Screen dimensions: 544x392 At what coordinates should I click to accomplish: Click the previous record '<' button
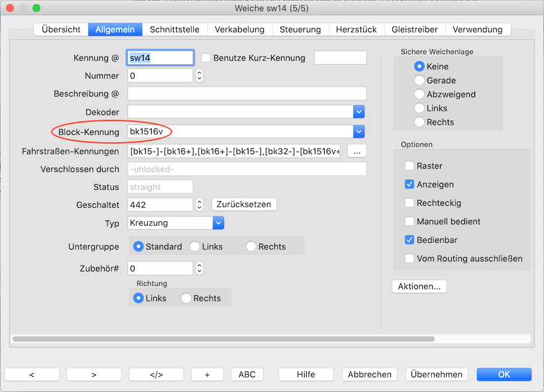32,374
